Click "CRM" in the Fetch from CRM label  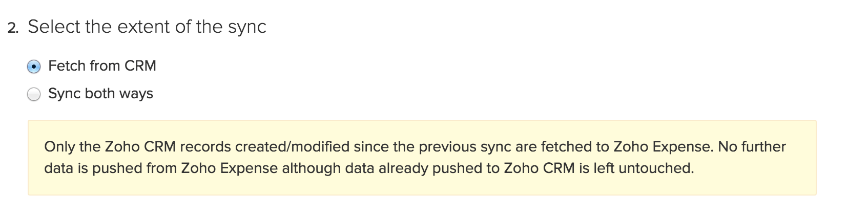[140, 66]
